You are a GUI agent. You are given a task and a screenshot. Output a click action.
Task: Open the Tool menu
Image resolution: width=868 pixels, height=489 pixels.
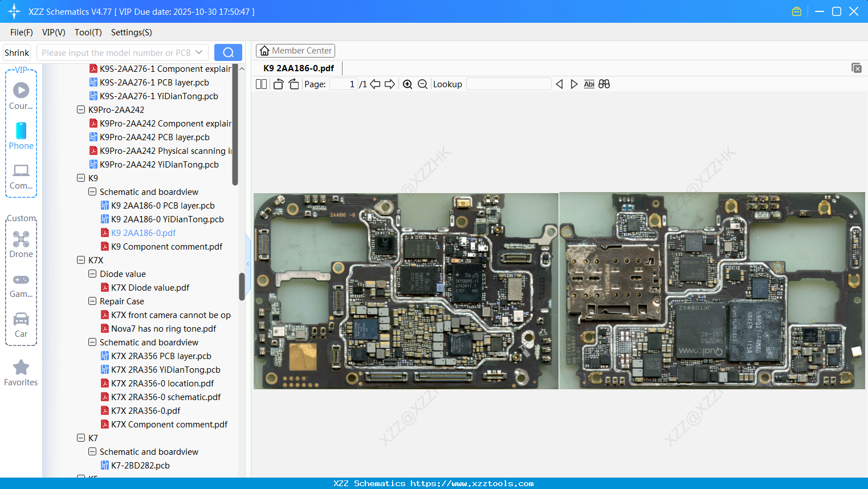click(x=88, y=32)
